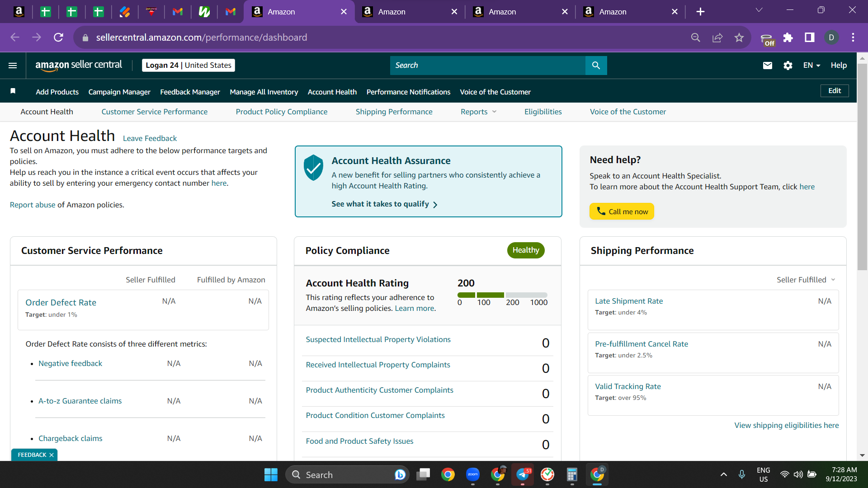Open the Seller Fulfilled dropdown in Shipping Performance
The height and width of the screenshot is (488, 868).
click(x=806, y=280)
